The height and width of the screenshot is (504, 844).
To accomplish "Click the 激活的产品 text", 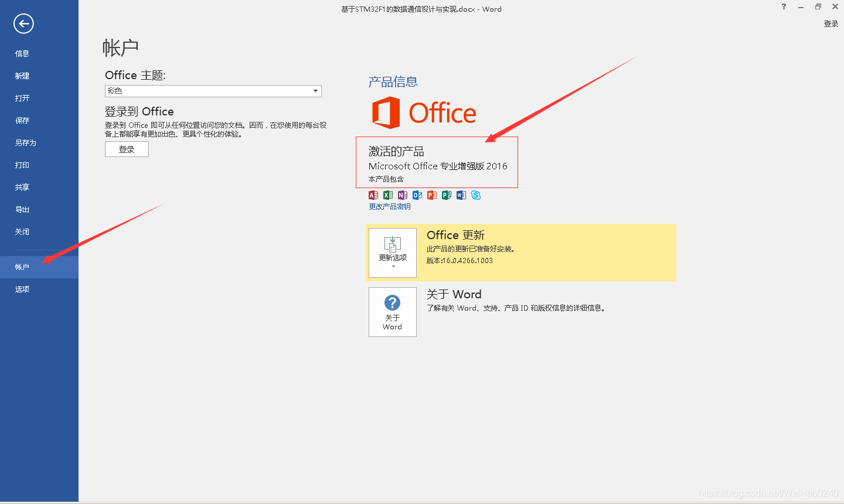I will pyautogui.click(x=396, y=151).
